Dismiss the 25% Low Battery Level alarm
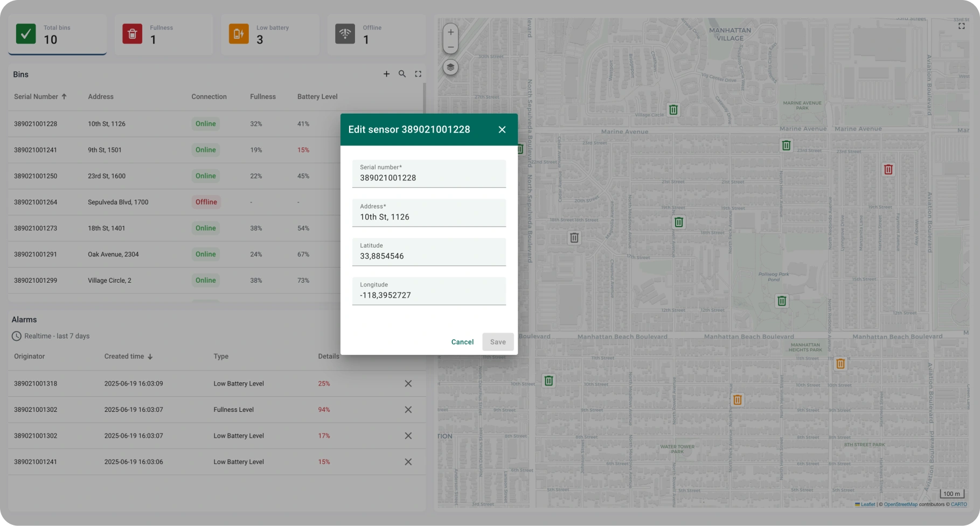The width and height of the screenshot is (980, 526). [x=408, y=383]
